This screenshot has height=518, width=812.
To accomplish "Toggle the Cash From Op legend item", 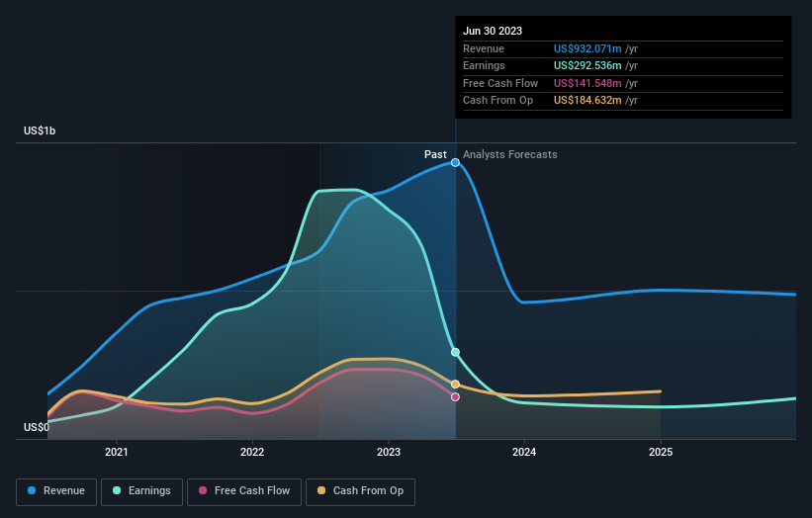I will tap(360, 491).
